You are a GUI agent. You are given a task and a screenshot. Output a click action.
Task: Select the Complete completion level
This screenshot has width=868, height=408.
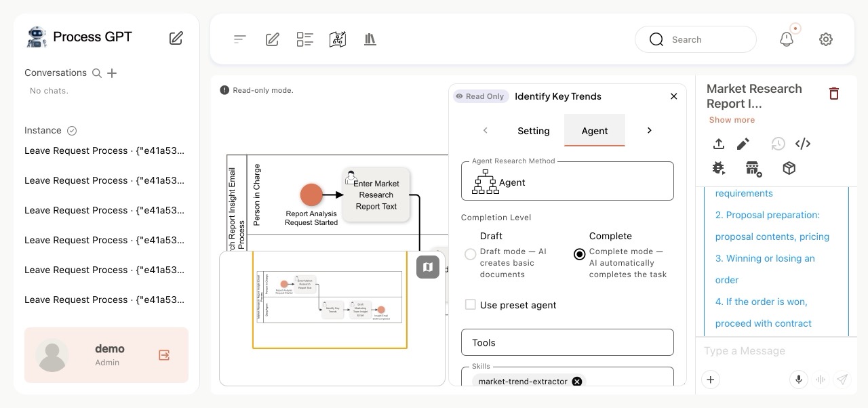579,254
